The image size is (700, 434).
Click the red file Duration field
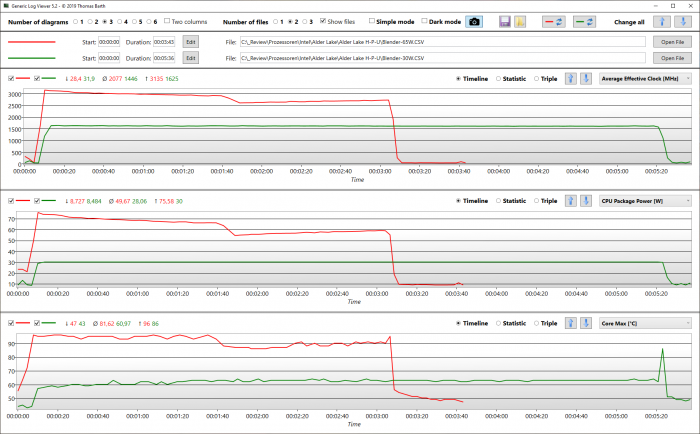click(x=164, y=42)
